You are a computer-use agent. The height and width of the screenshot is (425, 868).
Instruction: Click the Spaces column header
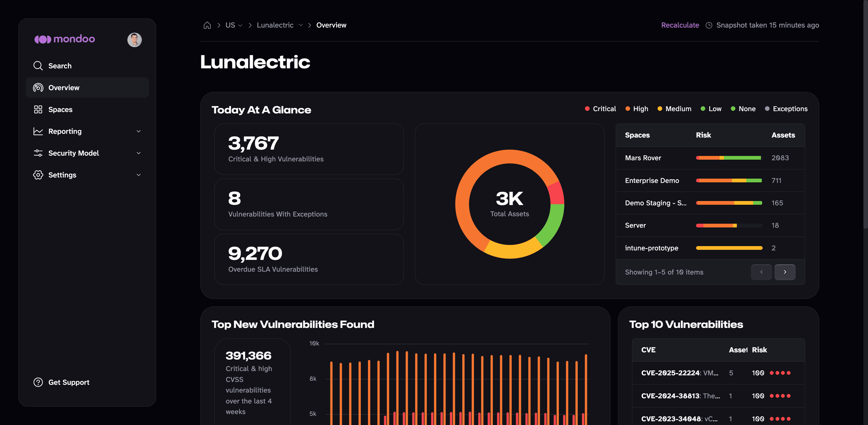(637, 135)
